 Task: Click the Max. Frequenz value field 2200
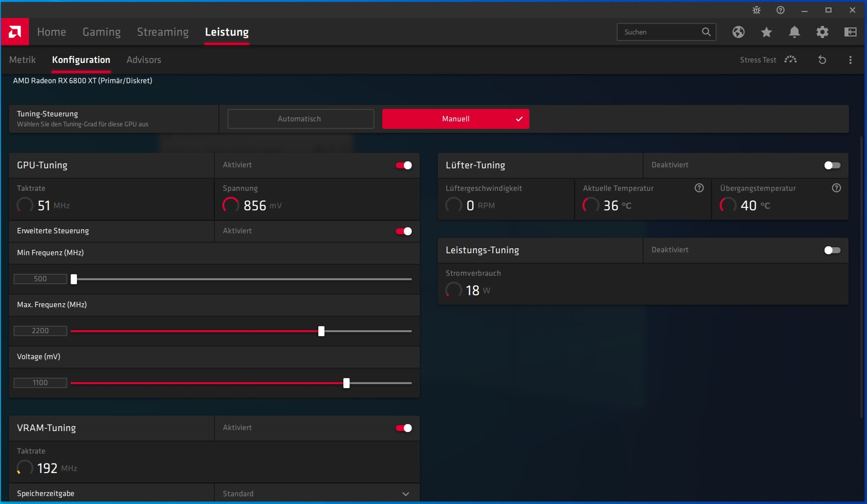(40, 331)
